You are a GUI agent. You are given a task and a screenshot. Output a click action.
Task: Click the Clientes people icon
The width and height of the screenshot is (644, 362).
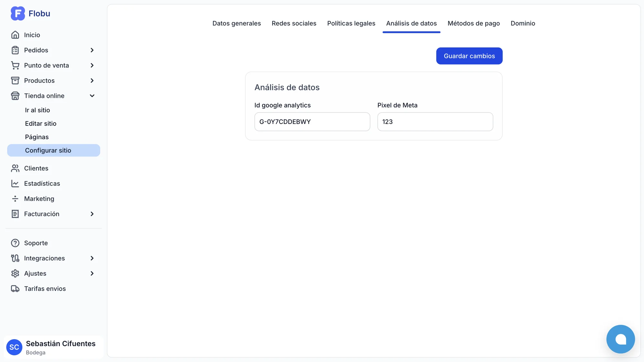point(15,168)
